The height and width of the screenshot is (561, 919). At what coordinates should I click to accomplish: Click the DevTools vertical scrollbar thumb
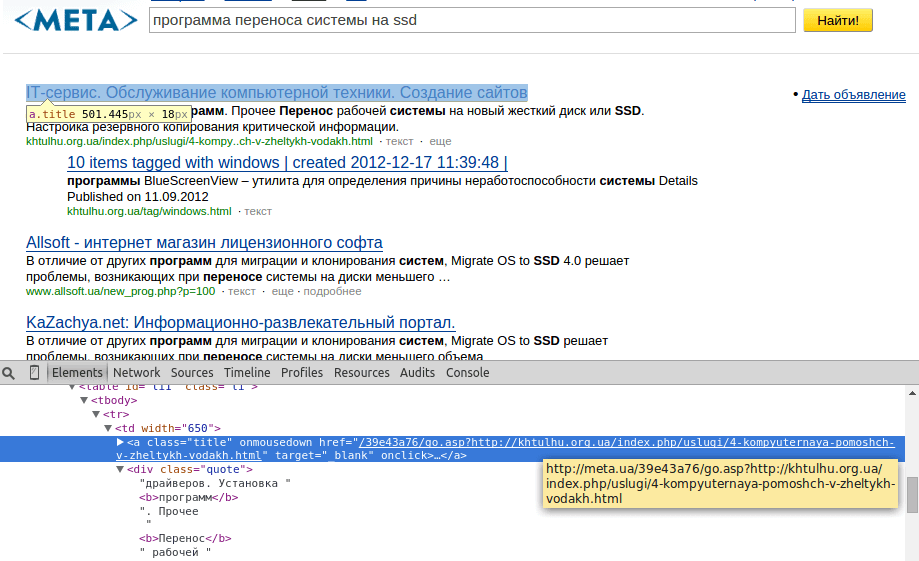(913, 495)
